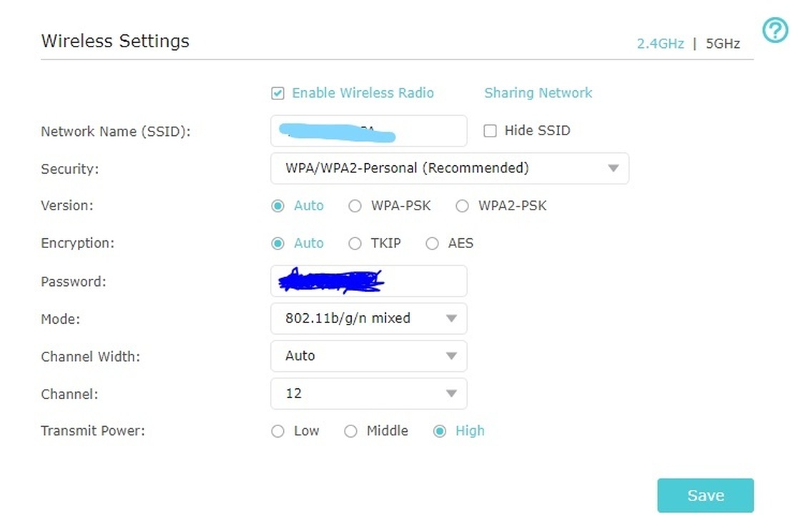
Task: Click the help question mark icon
Action: 774,31
